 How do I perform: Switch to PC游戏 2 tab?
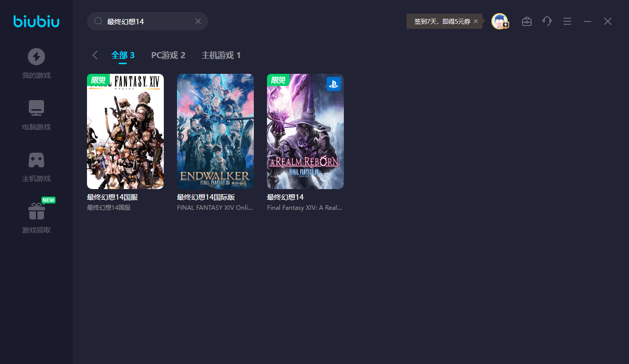pos(168,55)
